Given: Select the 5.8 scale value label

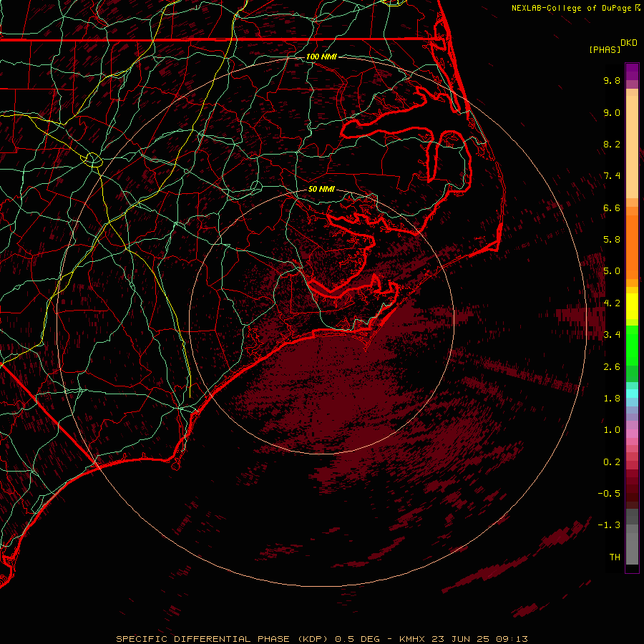Looking at the screenshot, I should 612,240.
